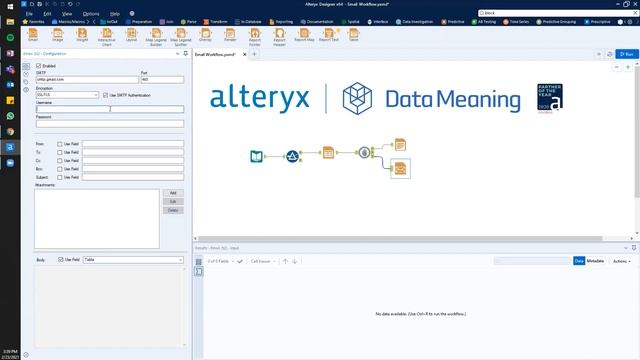
Task: Toggle Use SMTP Authentication checkbox
Action: [105, 95]
